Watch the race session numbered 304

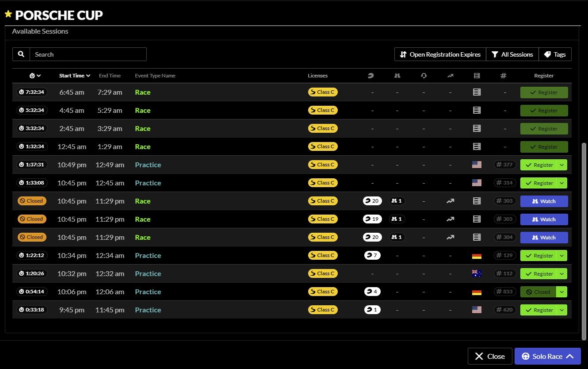(x=544, y=238)
